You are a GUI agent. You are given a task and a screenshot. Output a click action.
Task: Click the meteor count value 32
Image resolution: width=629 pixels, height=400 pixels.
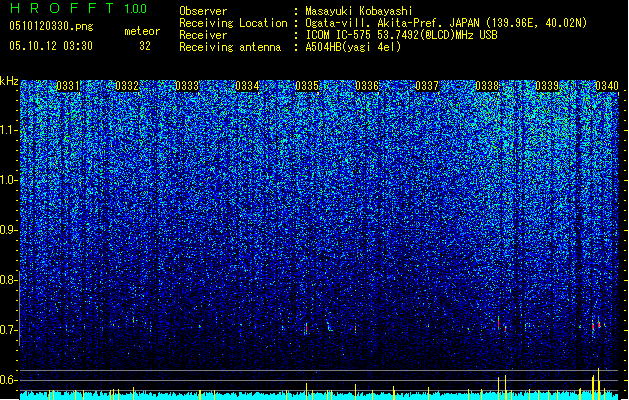coord(145,46)
